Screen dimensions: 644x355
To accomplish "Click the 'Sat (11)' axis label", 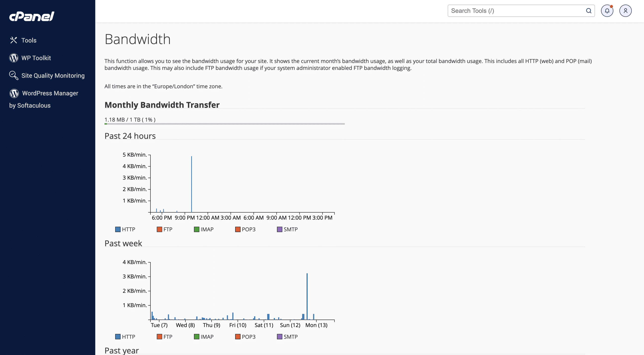I will click(264, 325).
